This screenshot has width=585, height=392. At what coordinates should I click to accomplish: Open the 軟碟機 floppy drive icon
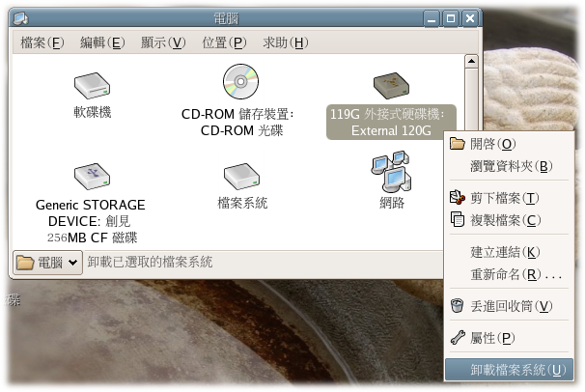coord(92,86)
